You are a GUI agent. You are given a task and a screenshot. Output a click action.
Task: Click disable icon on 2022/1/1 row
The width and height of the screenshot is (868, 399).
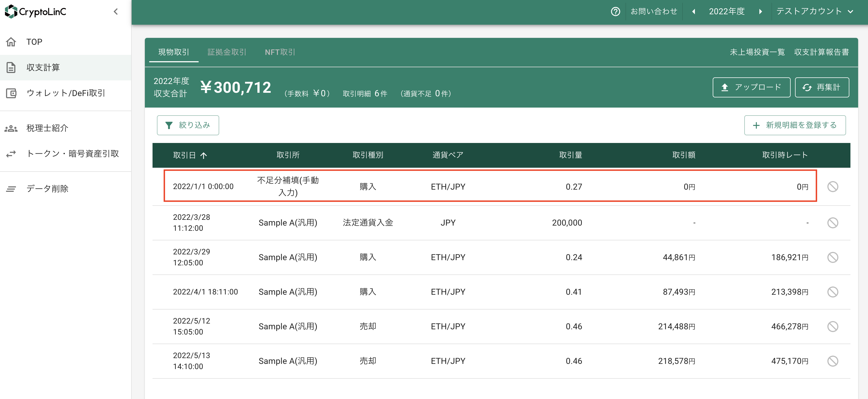click(x=833, y=186)
